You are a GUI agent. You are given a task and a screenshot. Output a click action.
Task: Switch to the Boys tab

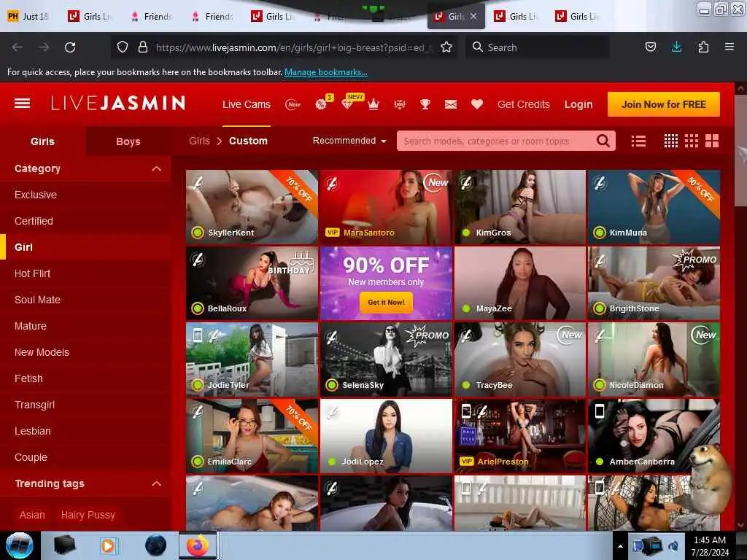128,141
